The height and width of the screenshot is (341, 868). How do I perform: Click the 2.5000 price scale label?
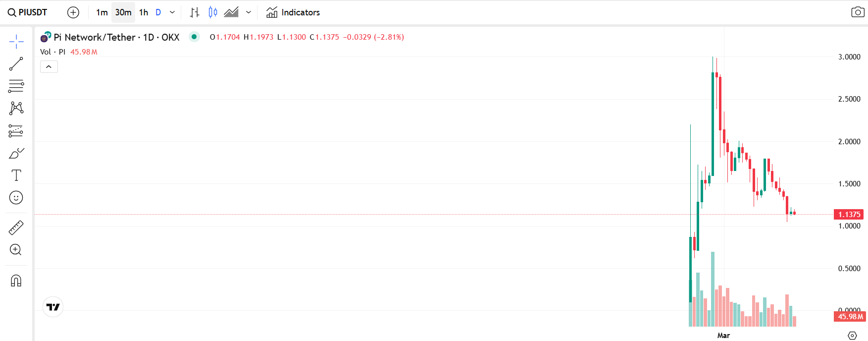point(849,99)
